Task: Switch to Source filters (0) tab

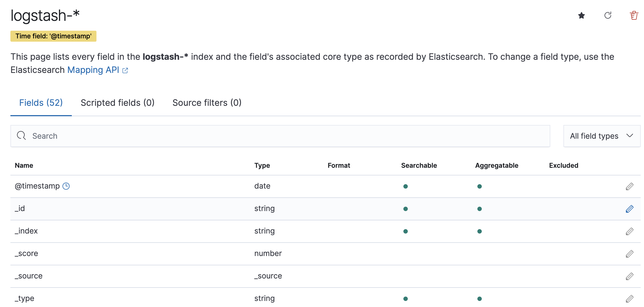Action: (x=207, y=103)
